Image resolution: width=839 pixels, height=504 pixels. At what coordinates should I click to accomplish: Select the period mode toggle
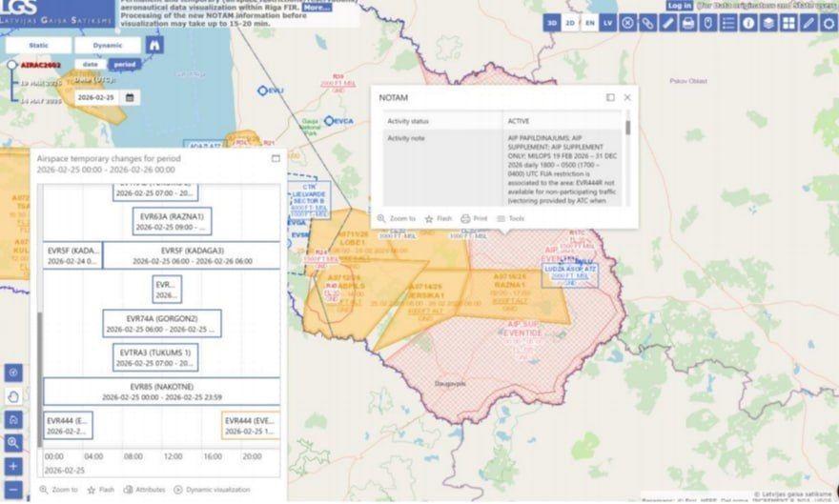124,65
